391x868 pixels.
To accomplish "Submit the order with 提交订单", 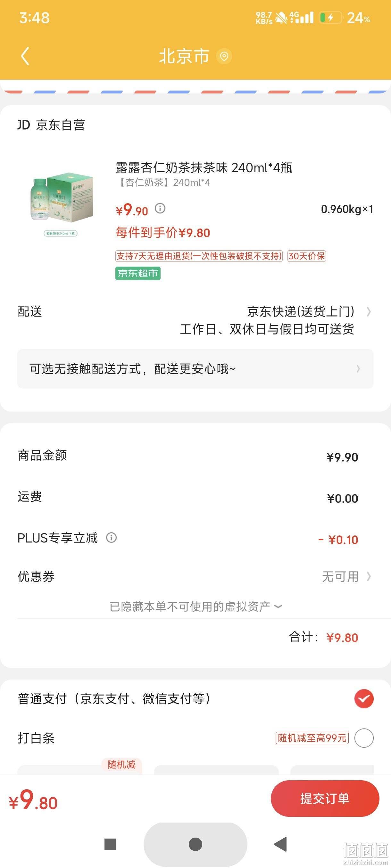I will click(325, 798).
